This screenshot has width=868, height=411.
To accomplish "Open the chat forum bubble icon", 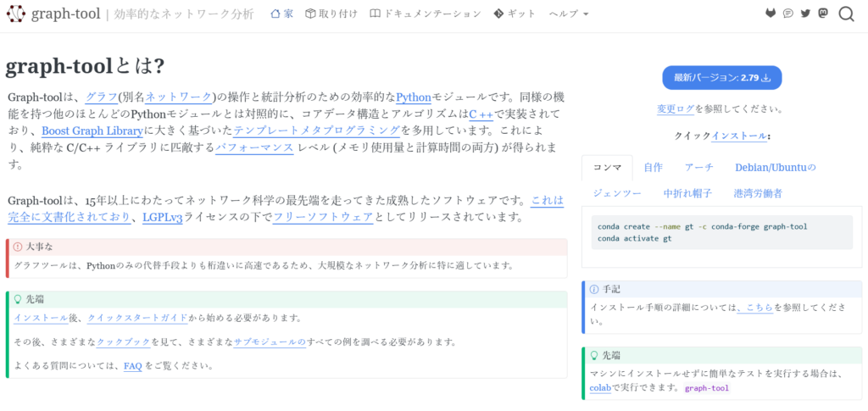I will coord(788,14).
